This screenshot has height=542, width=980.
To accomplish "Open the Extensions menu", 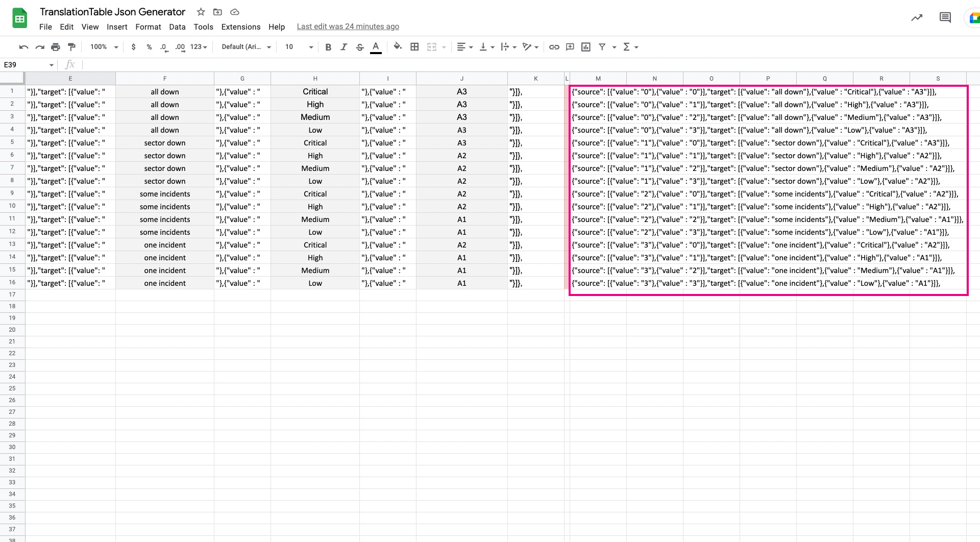I will pyautogui.click(x=241, y=27).
